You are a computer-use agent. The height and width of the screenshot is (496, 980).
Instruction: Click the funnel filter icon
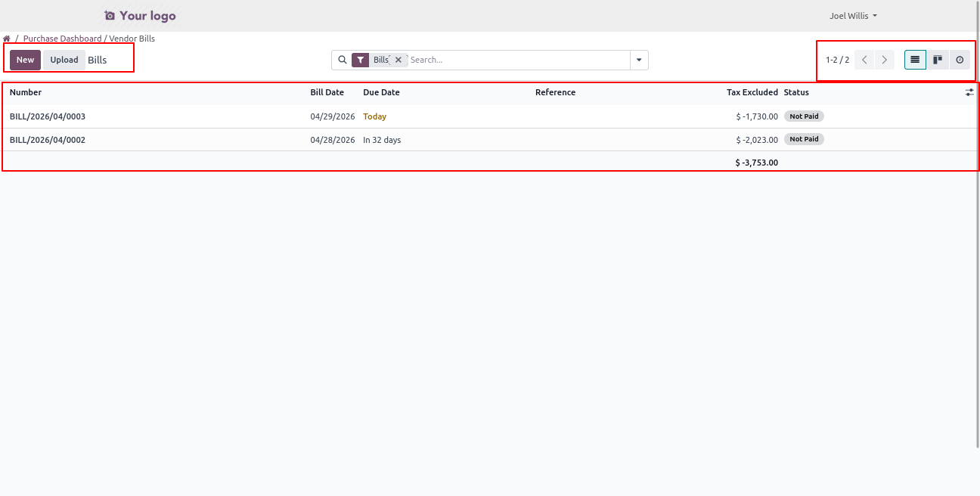pyautogui.click(x=361, y=60)
